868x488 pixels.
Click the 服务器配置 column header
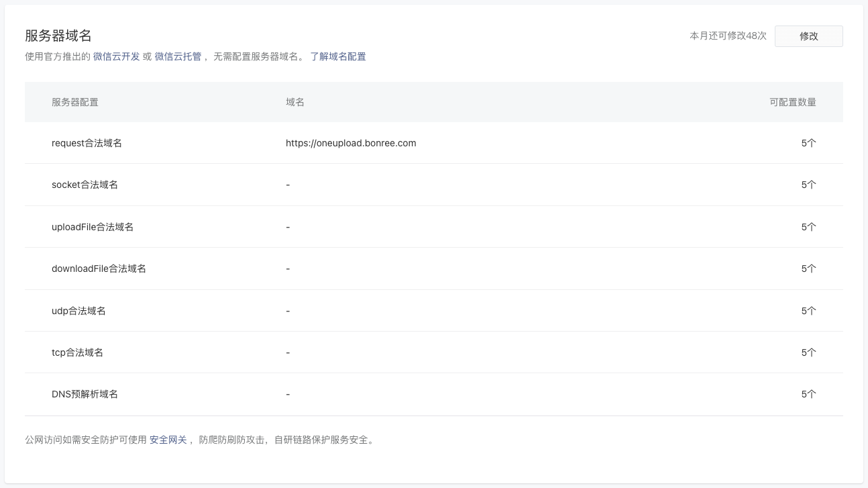click(x=75, y=102)
